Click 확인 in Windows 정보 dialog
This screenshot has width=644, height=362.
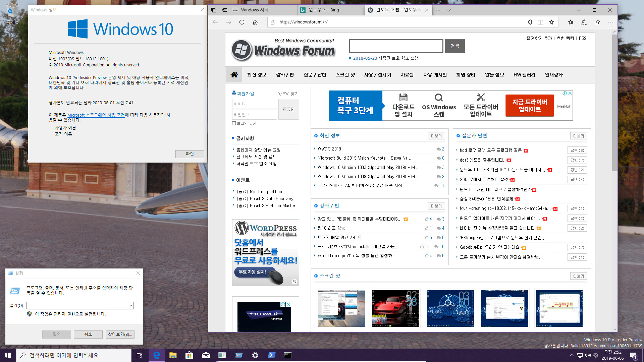click(190, 154)
